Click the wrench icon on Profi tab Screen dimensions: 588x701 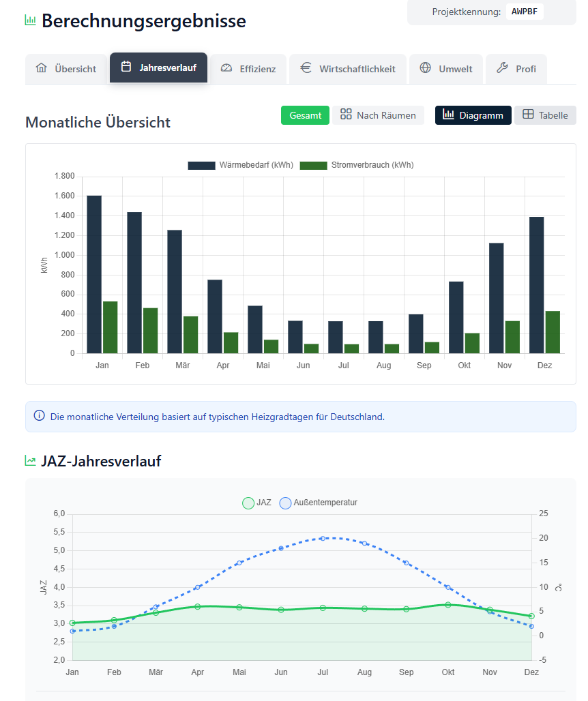(x=503, y=68)
